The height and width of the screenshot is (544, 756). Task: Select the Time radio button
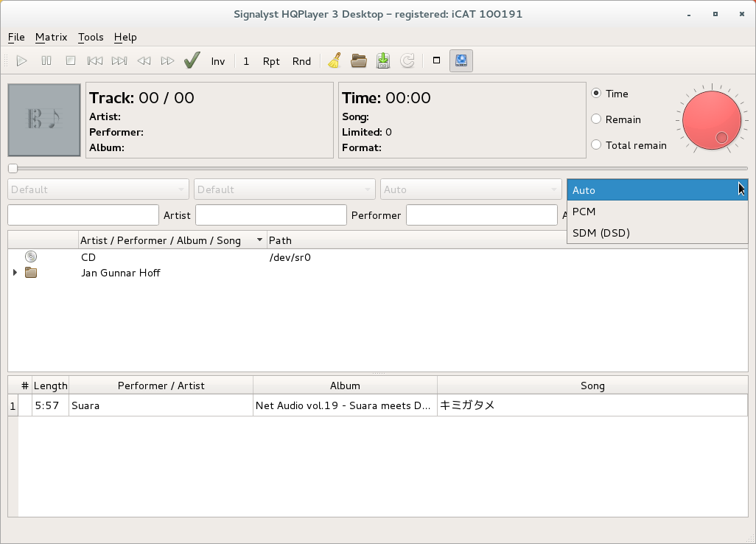596,93
